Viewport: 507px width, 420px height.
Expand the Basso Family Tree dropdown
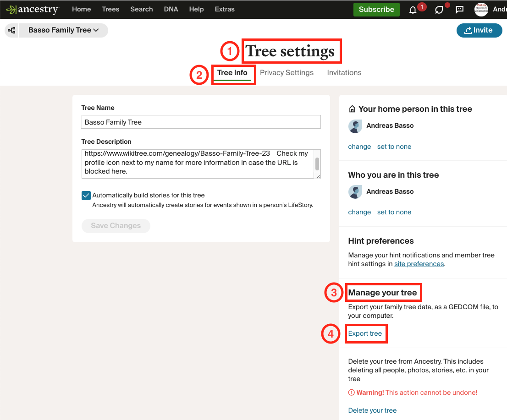[63, 30]
